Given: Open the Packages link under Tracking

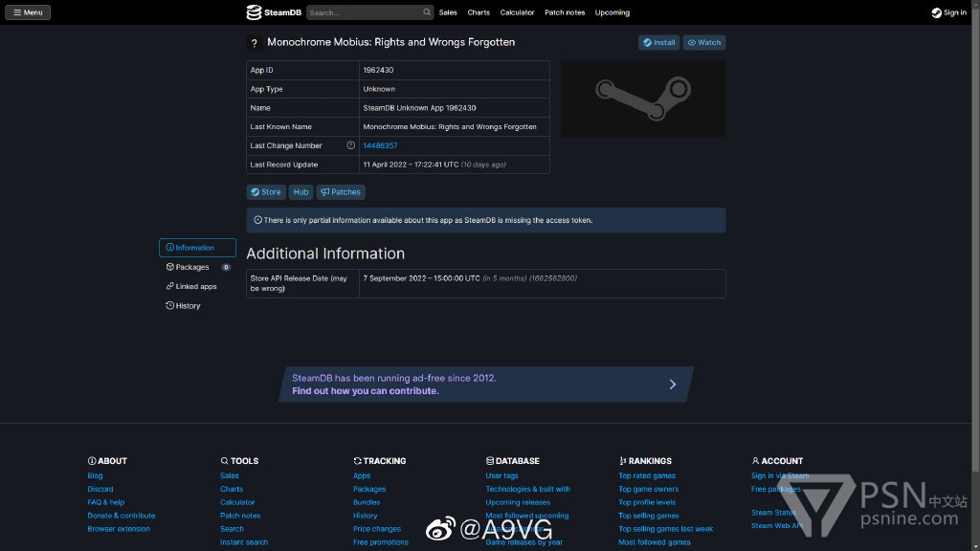Looking at the screenshot, I should coord(369,489).
